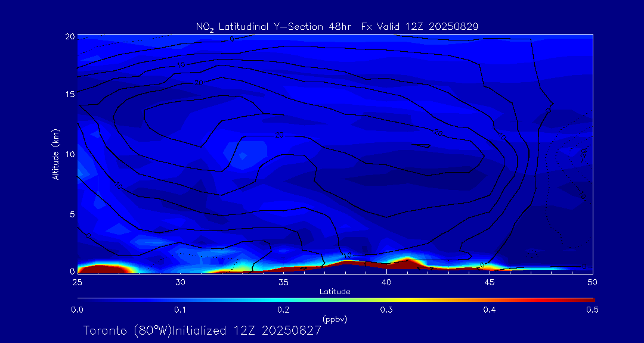Click the y-axis tick label 15
Screen dimensions: 644x343
click(x=69, y=95)
